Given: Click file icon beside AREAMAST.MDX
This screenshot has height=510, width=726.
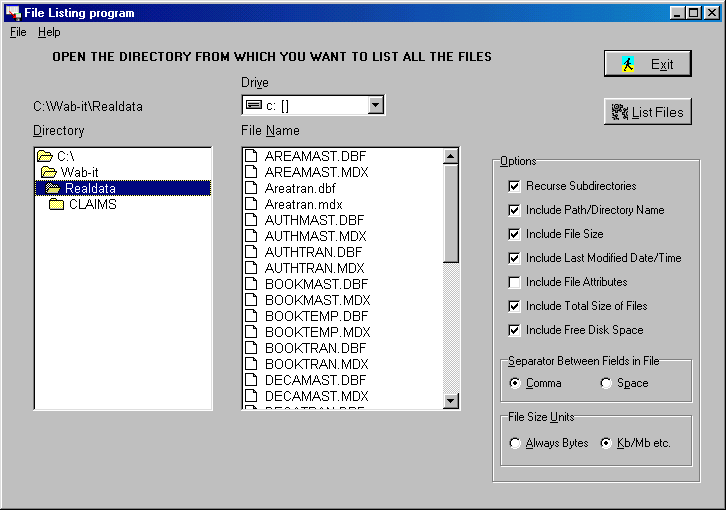Looking at the screenshot, I should 251,172.
